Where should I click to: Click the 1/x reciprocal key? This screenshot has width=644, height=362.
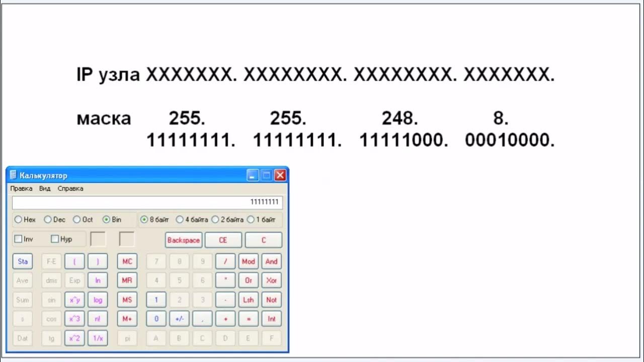coord(98,338)
